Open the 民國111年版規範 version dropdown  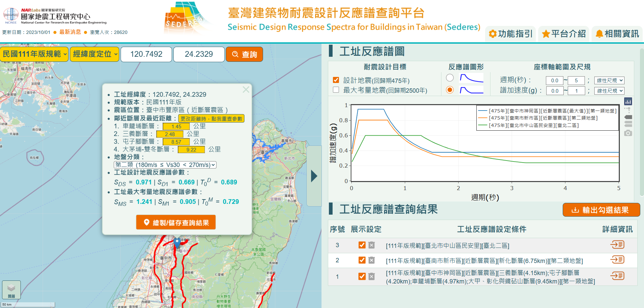click(x=35, y=54)
